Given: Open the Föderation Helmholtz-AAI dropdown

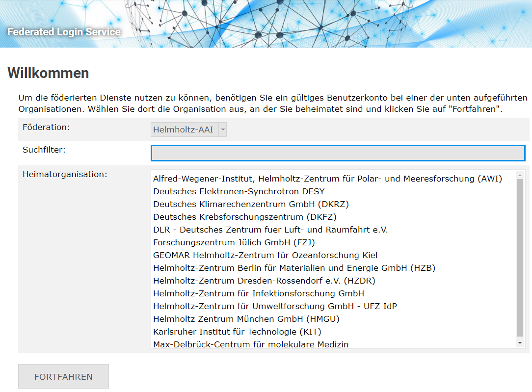Looking at the screenshot, I should click(x=188, y=130).
